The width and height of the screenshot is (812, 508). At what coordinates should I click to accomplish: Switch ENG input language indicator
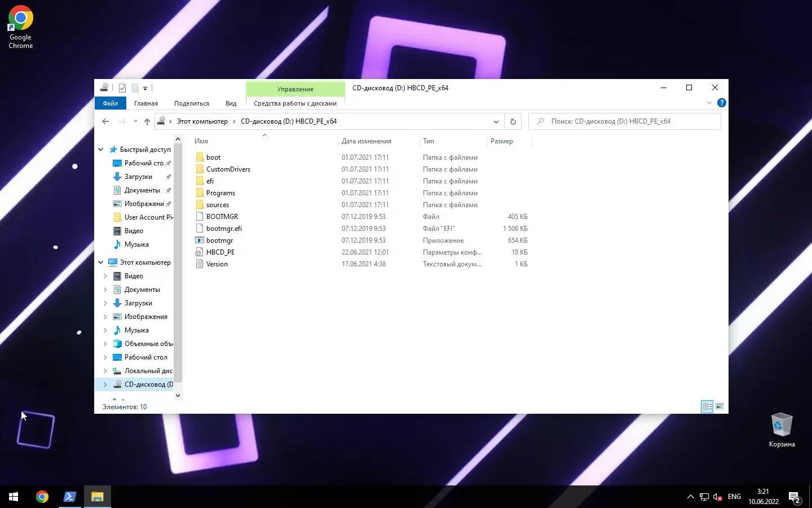734,497
